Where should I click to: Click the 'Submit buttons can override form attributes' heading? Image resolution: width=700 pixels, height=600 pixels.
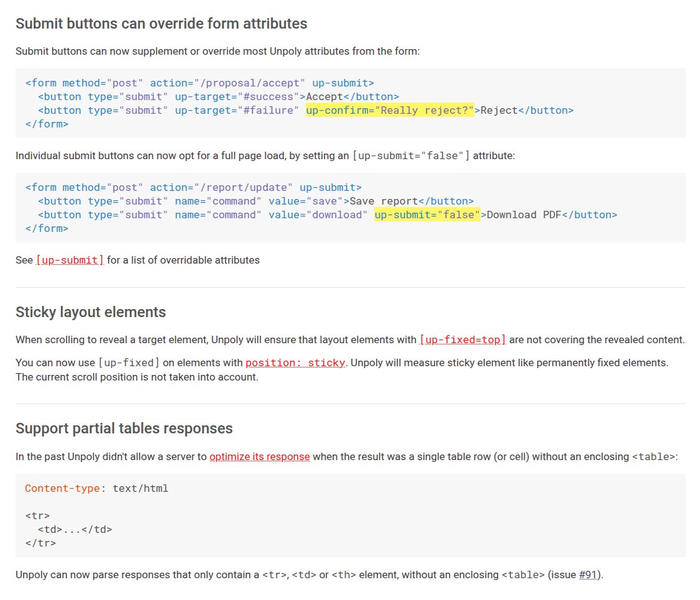tap(161, 24)
